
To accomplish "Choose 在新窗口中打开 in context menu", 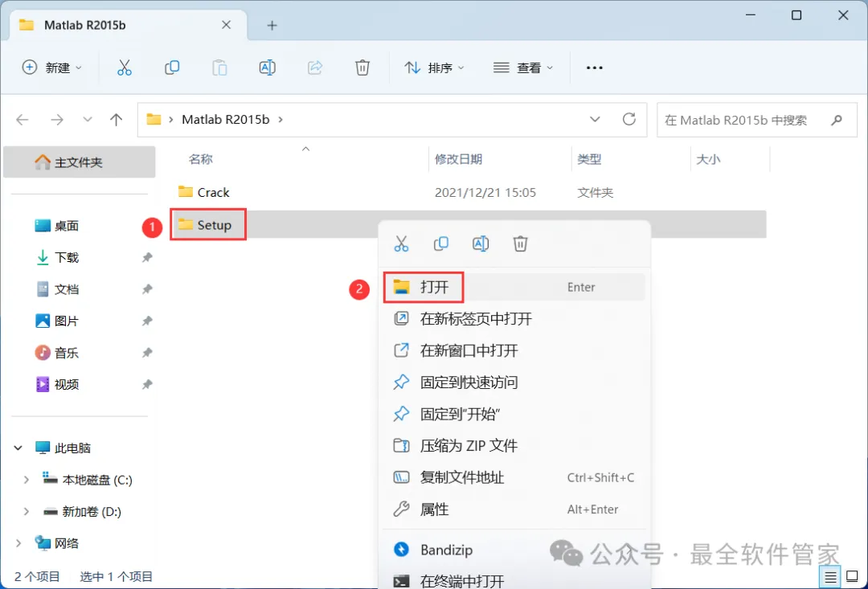I will point(514,350).
